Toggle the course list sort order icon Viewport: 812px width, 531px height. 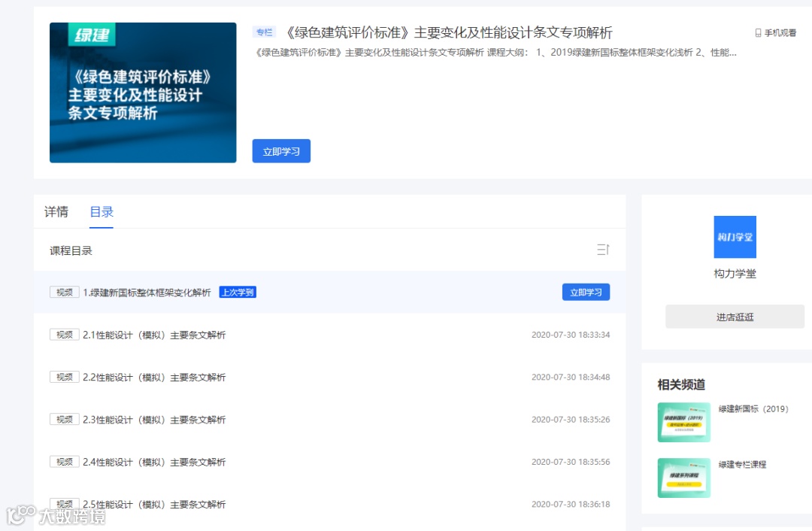click(x=603, y=250)
